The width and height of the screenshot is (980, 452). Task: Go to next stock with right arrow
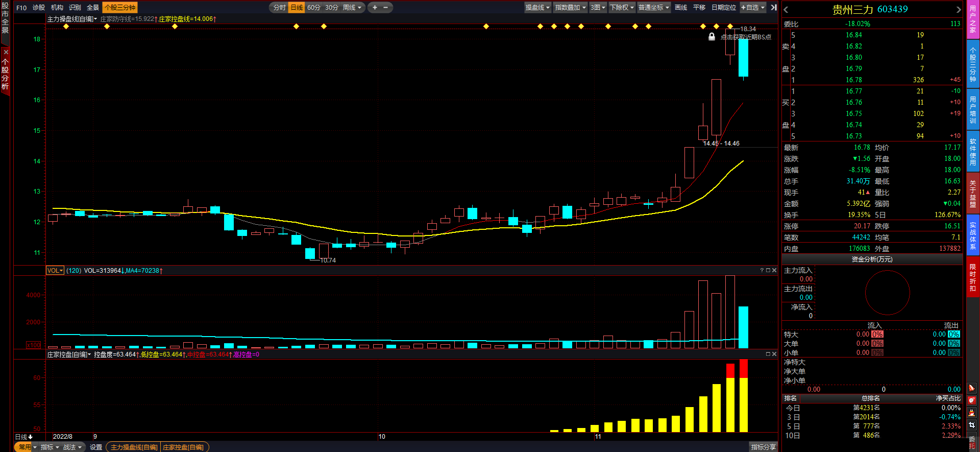click(959, 9)
